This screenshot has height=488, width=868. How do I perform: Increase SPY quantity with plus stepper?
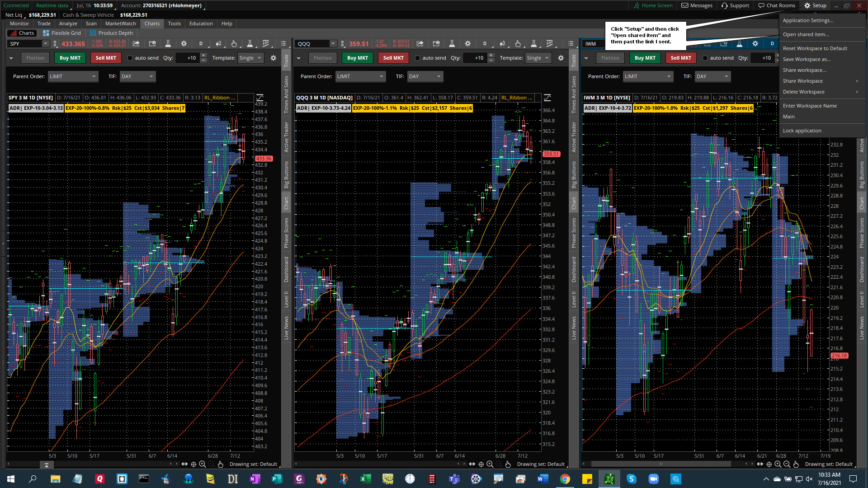tap(203, 55)
